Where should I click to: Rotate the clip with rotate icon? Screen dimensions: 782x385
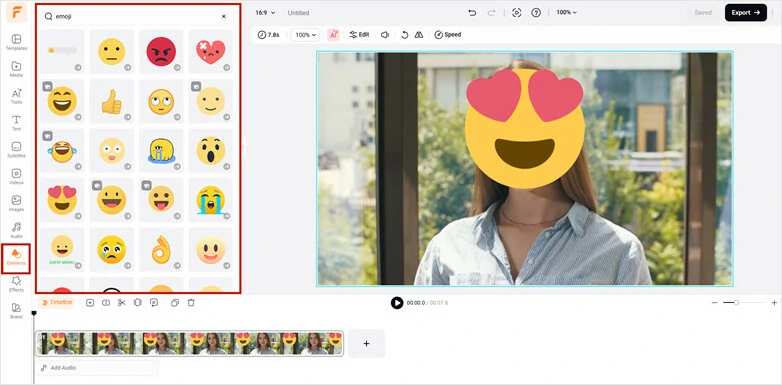point(404,35)
